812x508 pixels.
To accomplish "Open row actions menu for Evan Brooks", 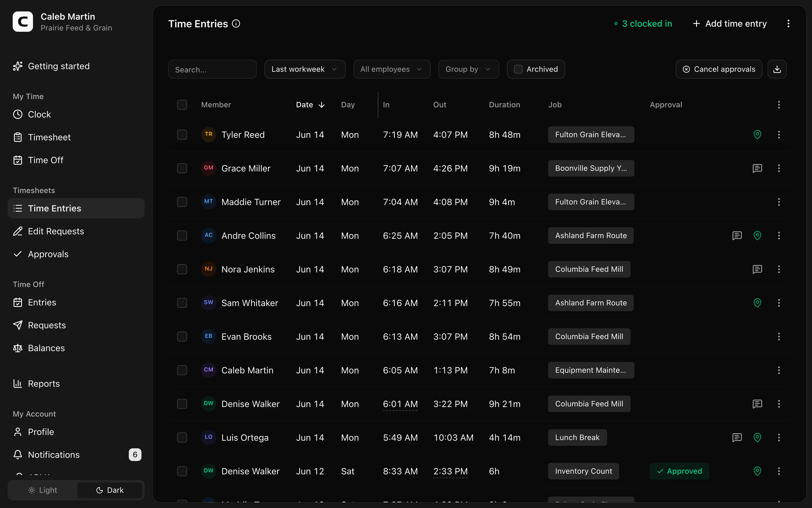I will click(x=779, y=337).
